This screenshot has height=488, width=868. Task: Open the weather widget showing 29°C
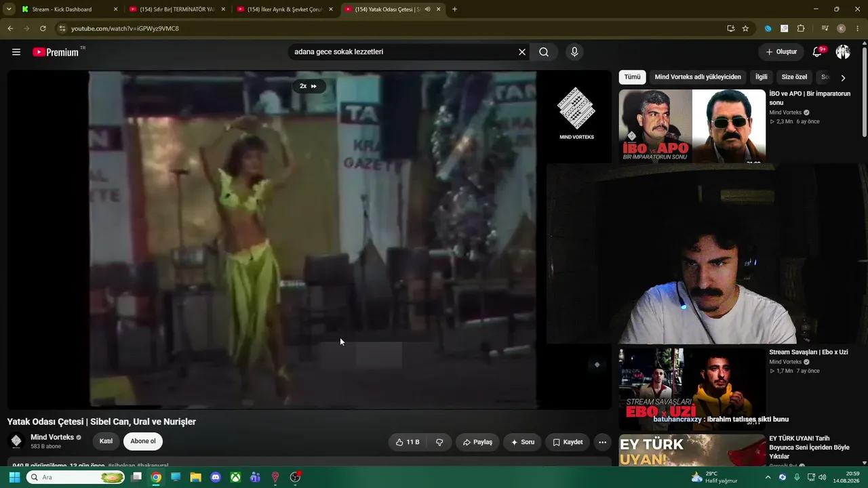click(x=714, y=477)
